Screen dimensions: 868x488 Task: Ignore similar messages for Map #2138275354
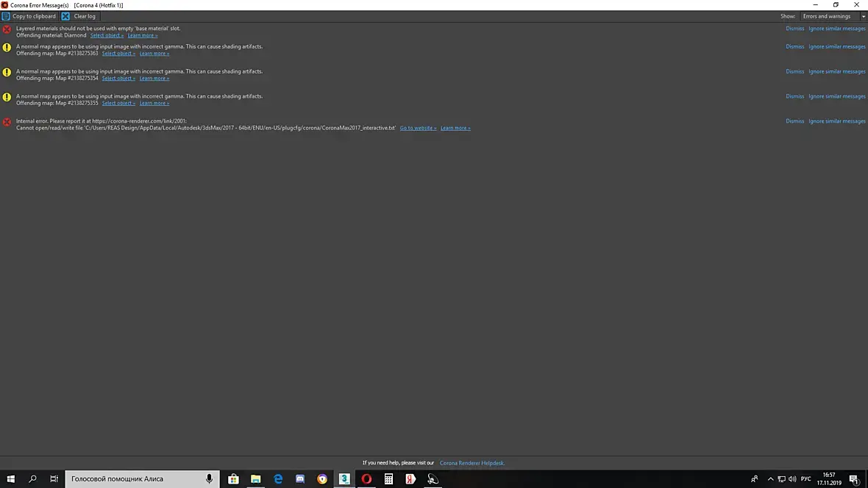pyautogui.click(x=836, y=71)
